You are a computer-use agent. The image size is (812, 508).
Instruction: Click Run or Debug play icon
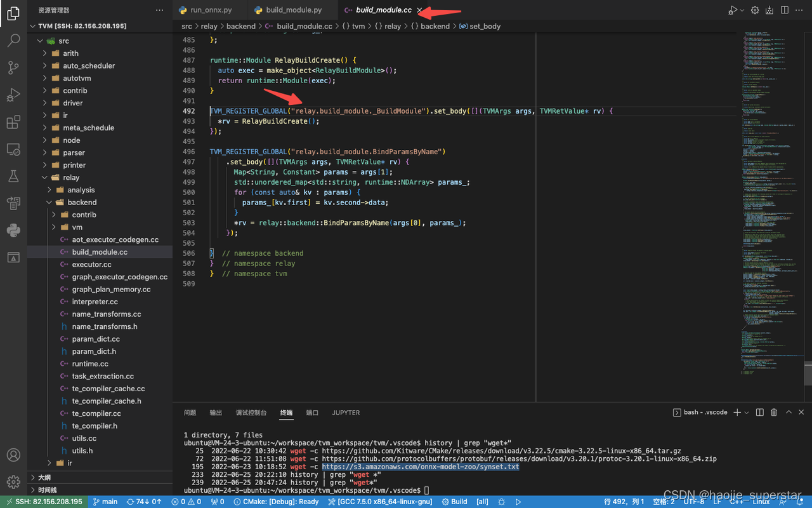point(732,10)
